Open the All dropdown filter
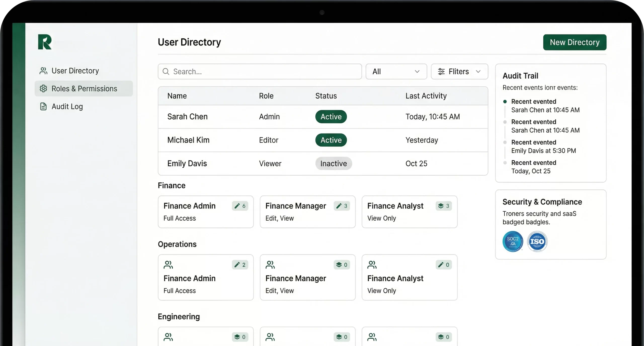644x346 pixels. click(396, 72)
